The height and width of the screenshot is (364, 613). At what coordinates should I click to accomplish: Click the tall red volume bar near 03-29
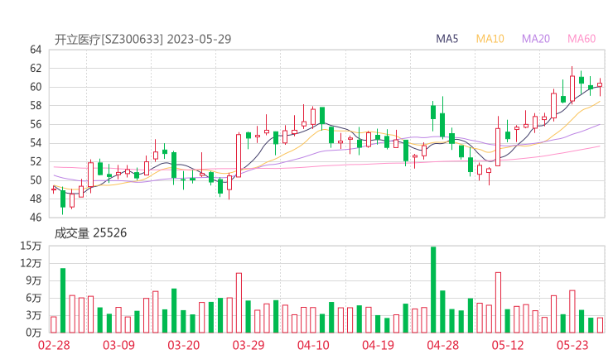point(239,303)
